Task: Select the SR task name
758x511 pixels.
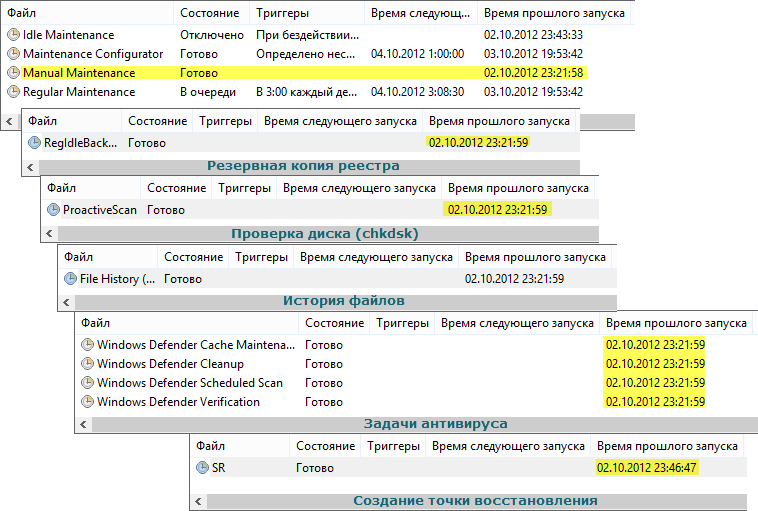Action: pos(219,468)
